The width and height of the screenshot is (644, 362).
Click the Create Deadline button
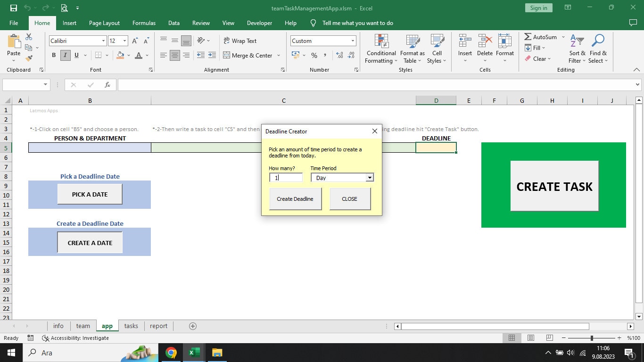click(295, 198)
